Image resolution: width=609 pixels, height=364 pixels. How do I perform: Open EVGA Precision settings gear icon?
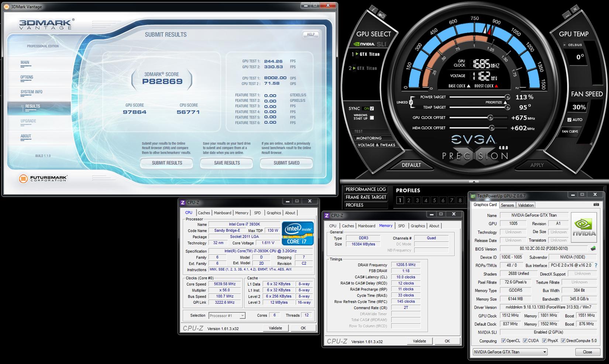pos(381,15)
